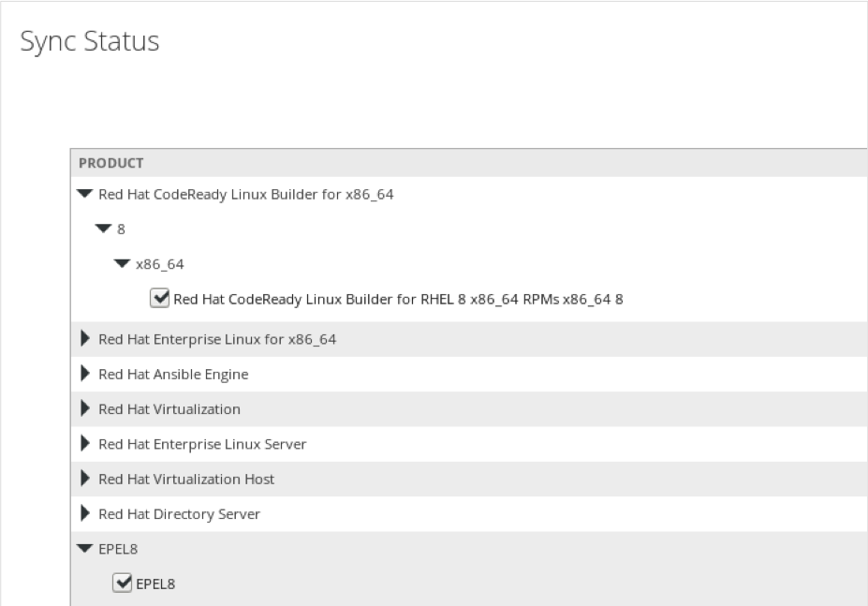The image size is (868, 606).
Task: Click Red Hat Enterprise Linux Server label
Action: (x=202, y=444)
